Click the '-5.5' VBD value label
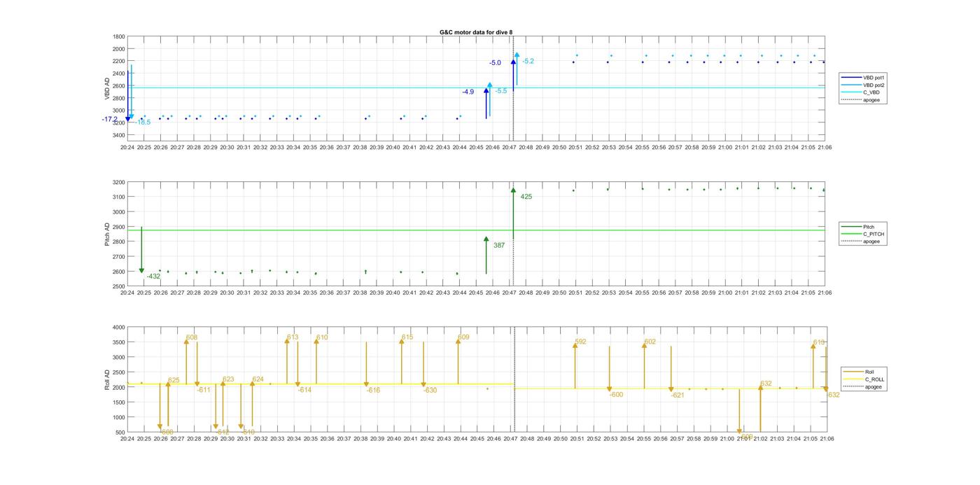This screenshot has height=485, width=980. click(x=501, y=91)
